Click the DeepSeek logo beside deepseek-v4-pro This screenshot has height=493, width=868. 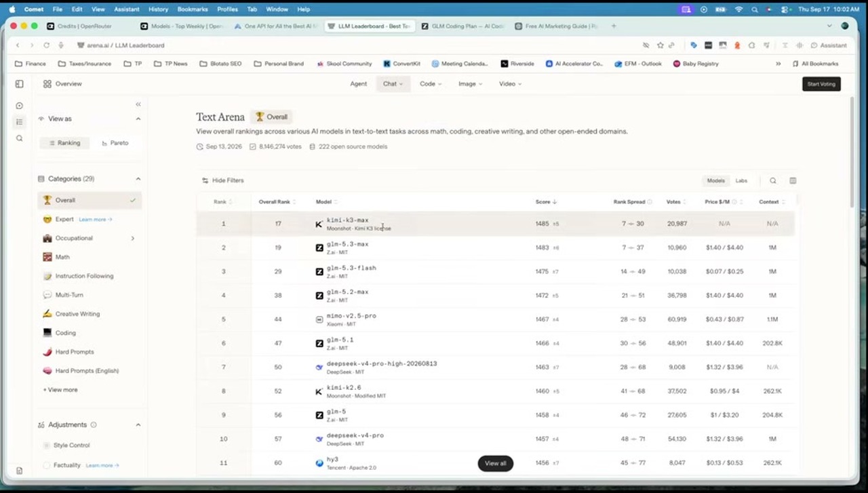(319, 439)
